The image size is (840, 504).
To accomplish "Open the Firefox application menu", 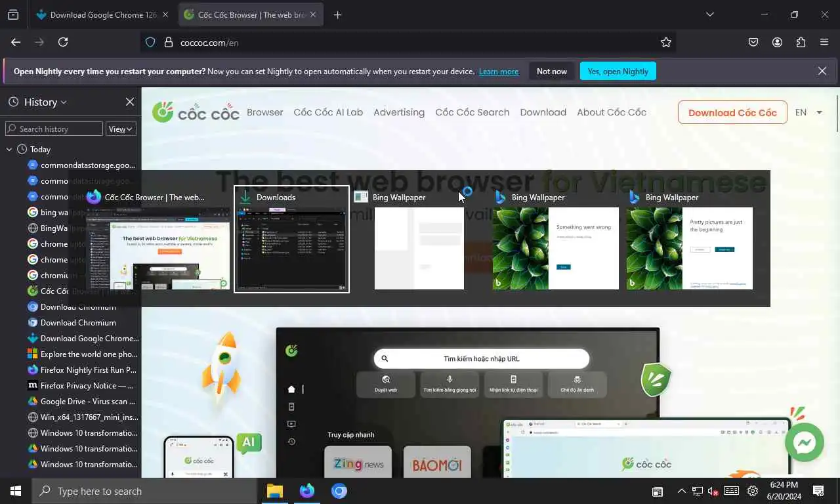I will (824, 42).
